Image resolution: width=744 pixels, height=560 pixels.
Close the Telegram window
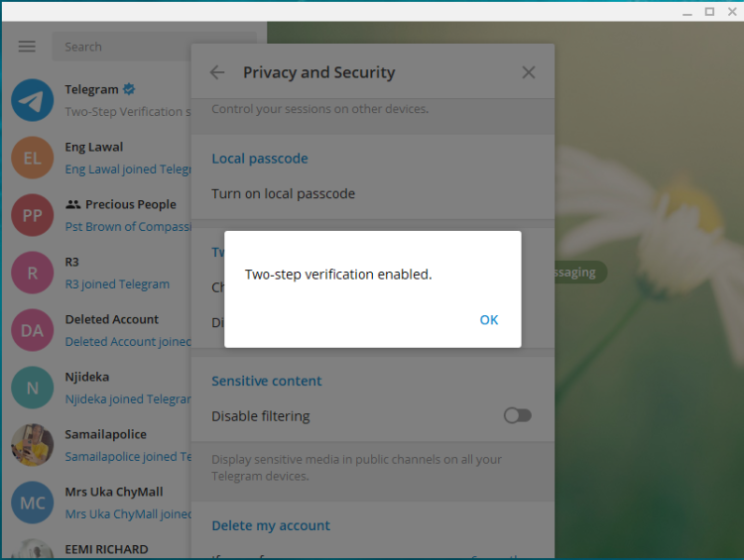tap(732, 12)
